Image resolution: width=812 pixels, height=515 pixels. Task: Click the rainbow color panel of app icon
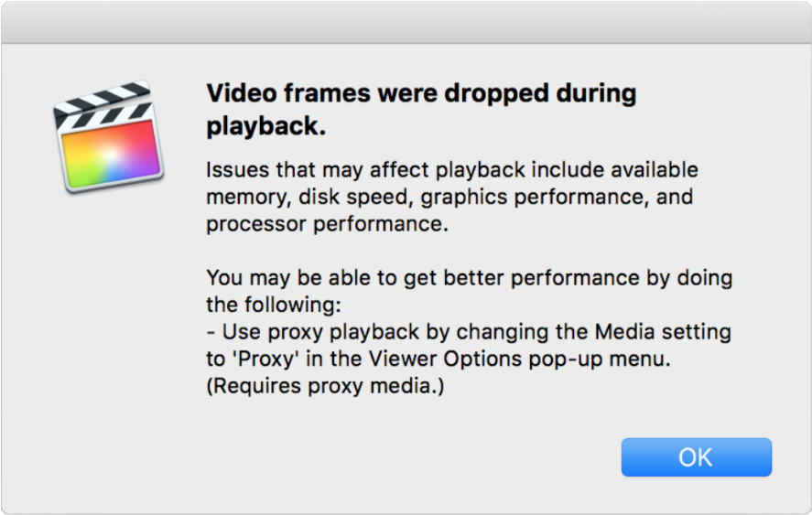pos(111,155)
